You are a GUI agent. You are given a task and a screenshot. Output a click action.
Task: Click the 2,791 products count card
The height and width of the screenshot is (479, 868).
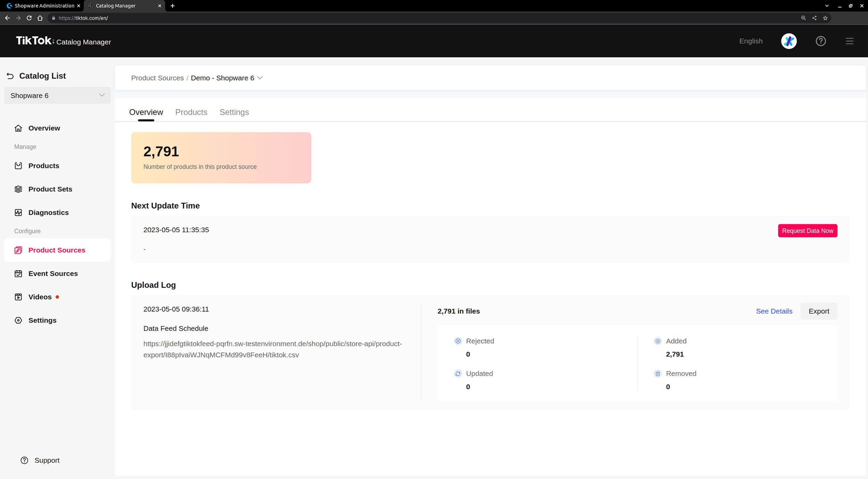(x=221, y=158)
